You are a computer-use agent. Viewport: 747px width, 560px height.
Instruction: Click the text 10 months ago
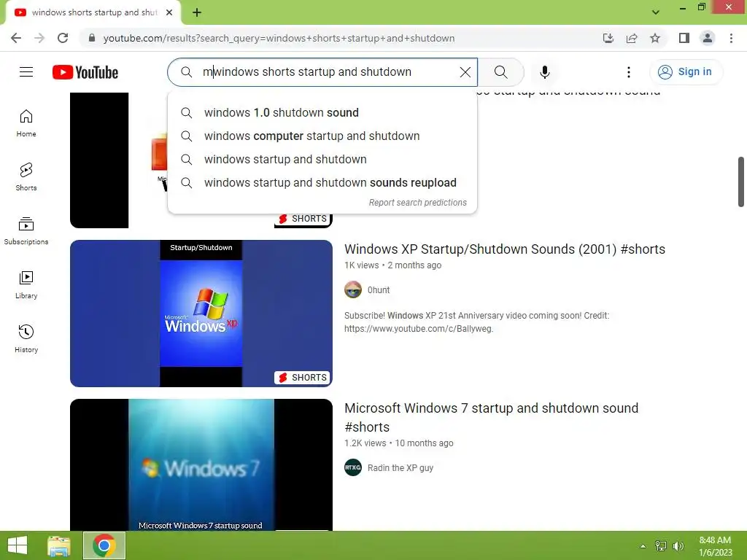424,443
